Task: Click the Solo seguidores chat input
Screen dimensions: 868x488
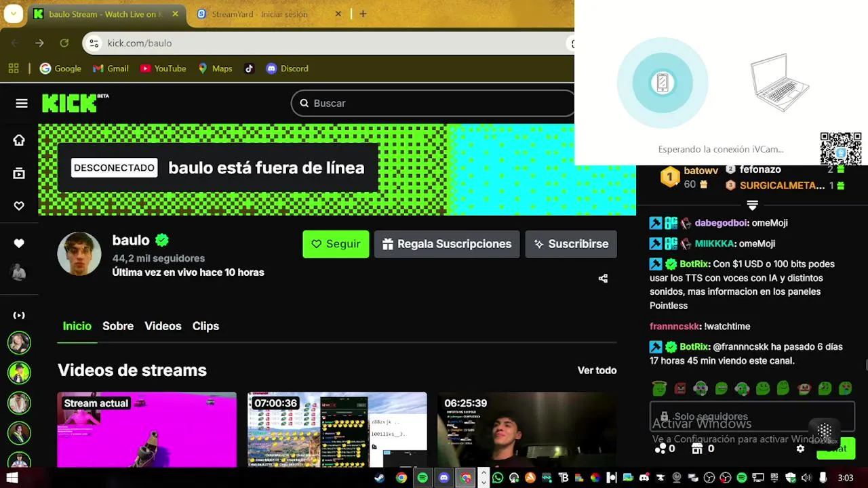Action: (x=752, y=416)
